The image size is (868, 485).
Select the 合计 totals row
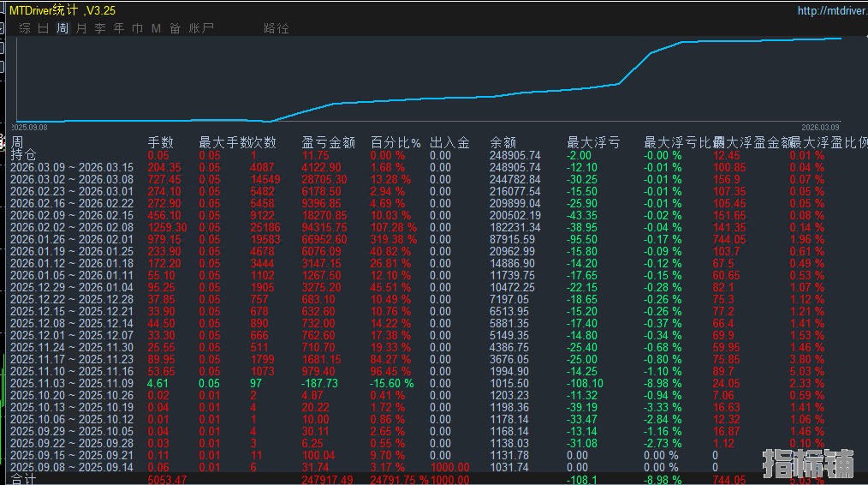[24, 480]
